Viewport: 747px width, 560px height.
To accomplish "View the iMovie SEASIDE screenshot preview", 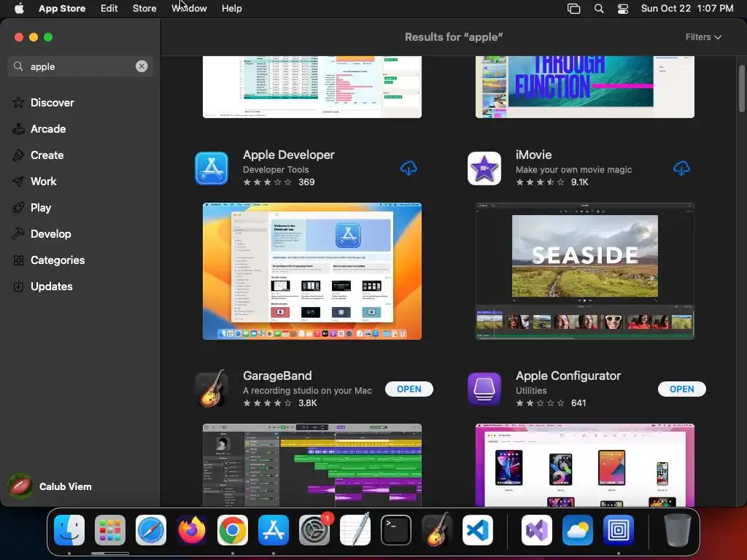I will pos(584,271).
